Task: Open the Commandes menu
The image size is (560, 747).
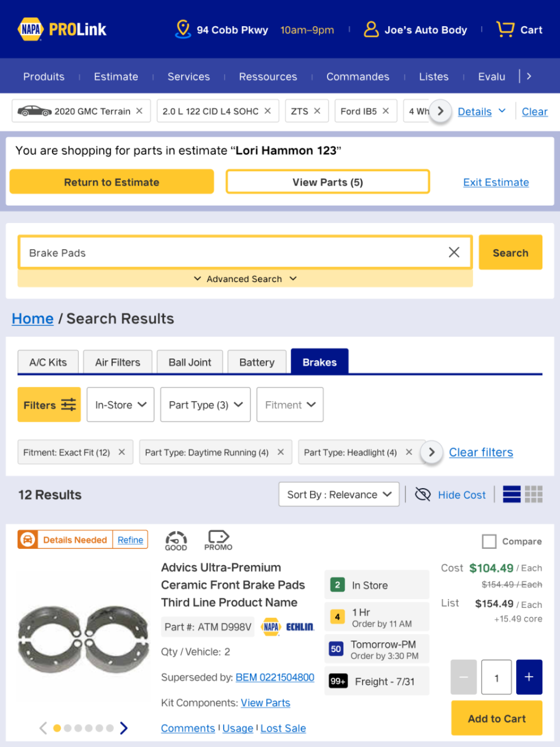Action: tap(358, 76)
